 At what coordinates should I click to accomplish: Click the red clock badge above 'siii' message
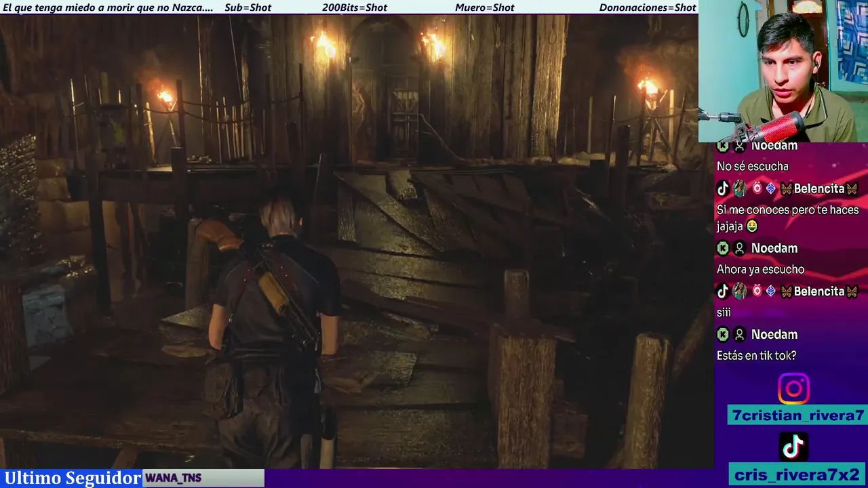[x=757, y=291]
